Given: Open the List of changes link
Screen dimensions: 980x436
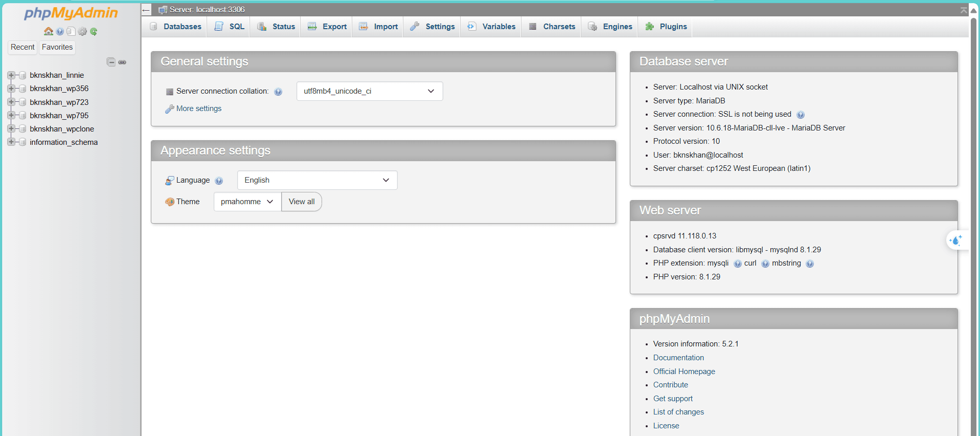Looking at the screenshot, I should [678, 412].
